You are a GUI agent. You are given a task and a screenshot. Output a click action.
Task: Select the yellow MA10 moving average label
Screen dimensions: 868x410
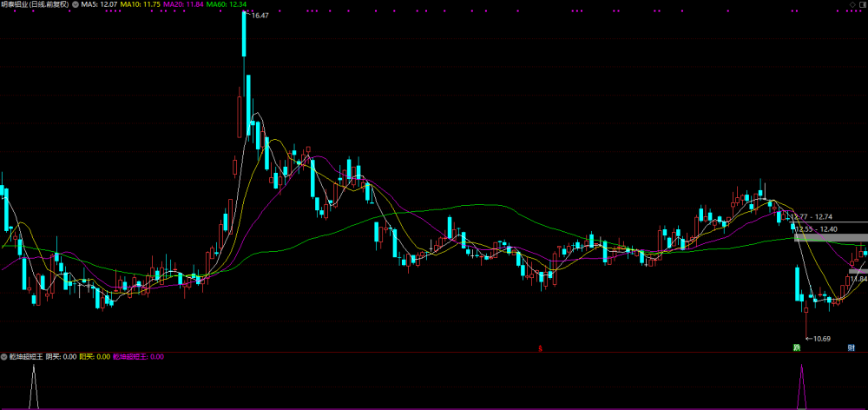click(x=141, y=3)
